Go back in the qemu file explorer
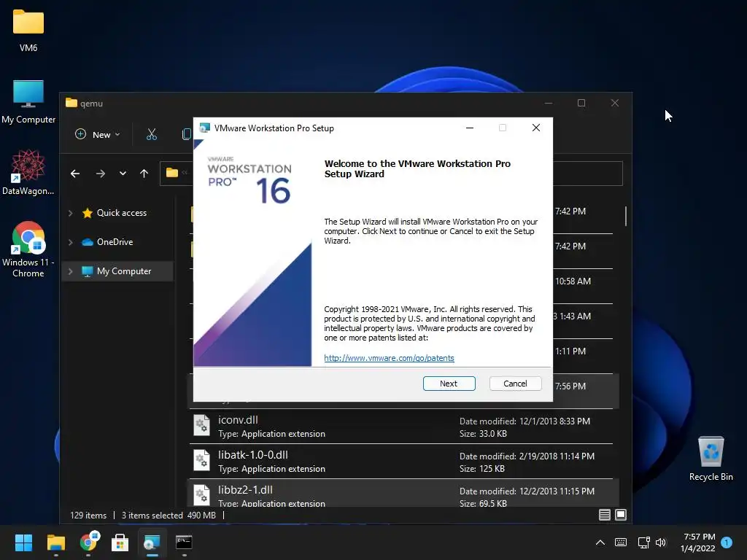Screen dimensions: 747x560 (x=75, y=174)
